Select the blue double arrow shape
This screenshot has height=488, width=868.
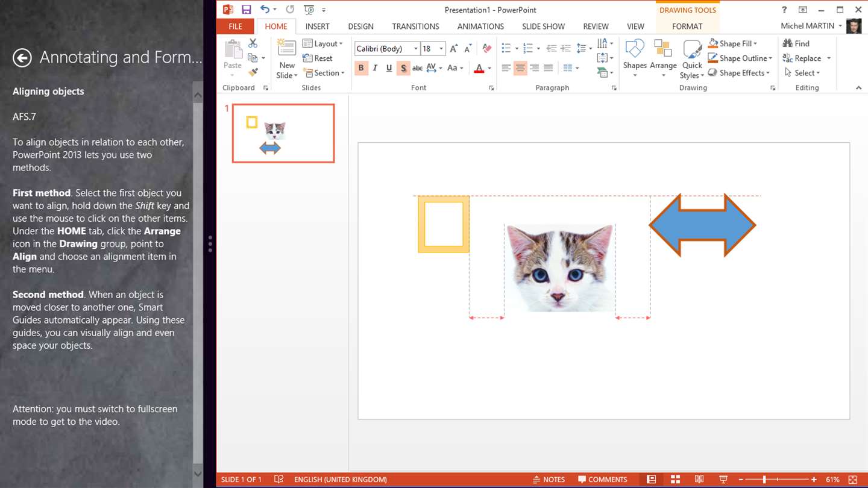pyautogui.click(x=702, y=225)
